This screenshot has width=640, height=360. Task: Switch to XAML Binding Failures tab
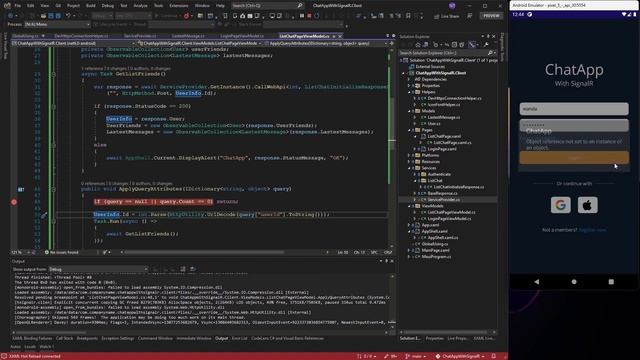(x=32, y=338)
